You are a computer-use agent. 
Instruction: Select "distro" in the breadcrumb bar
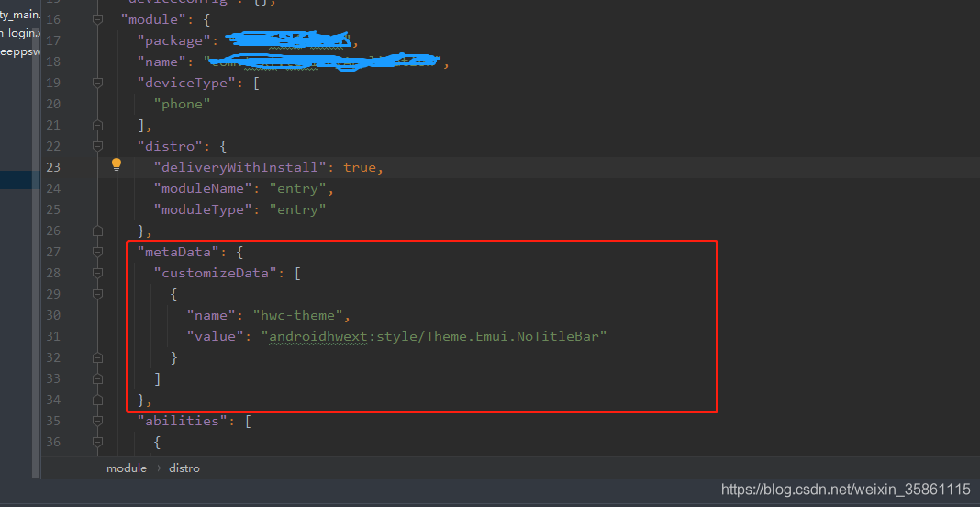(x=184, y=468)
